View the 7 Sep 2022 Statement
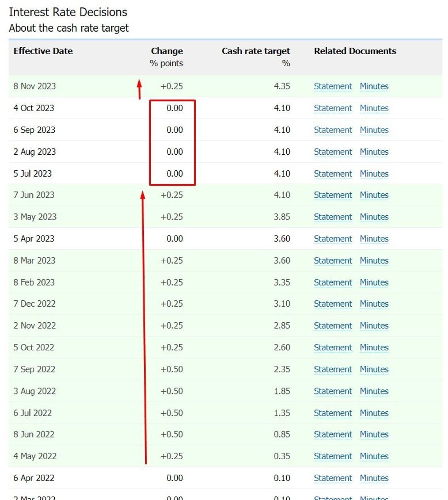Image resolution: width=448 pixels, height=500 pixels. 333,369
